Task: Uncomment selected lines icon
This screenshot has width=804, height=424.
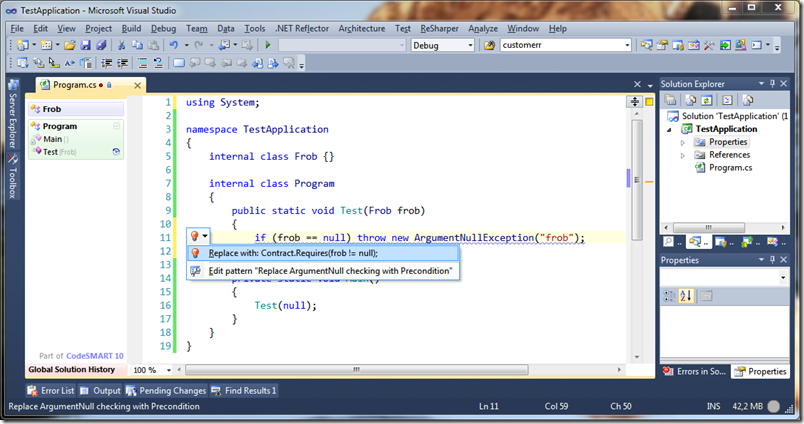Action: pos(158,63)
